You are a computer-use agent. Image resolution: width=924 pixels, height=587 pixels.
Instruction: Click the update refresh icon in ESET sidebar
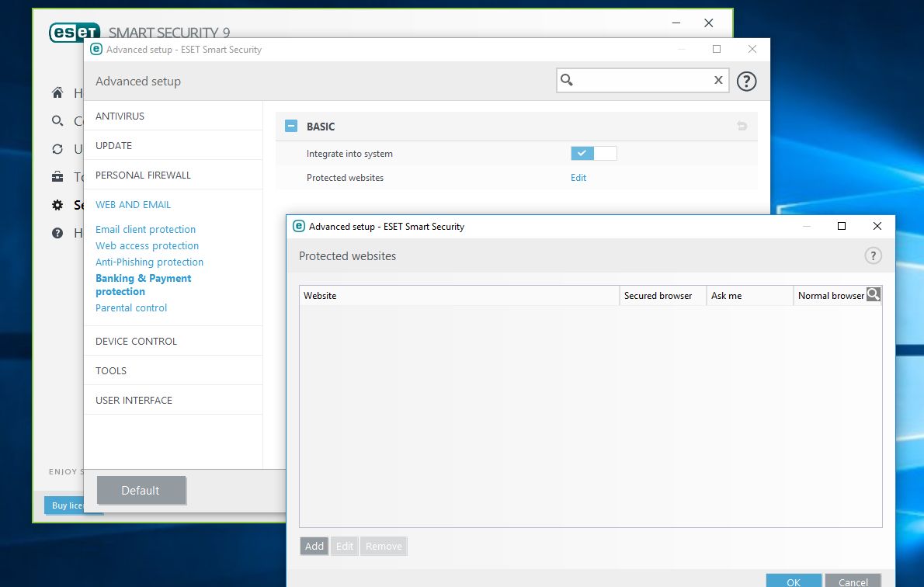coord(57,149)
